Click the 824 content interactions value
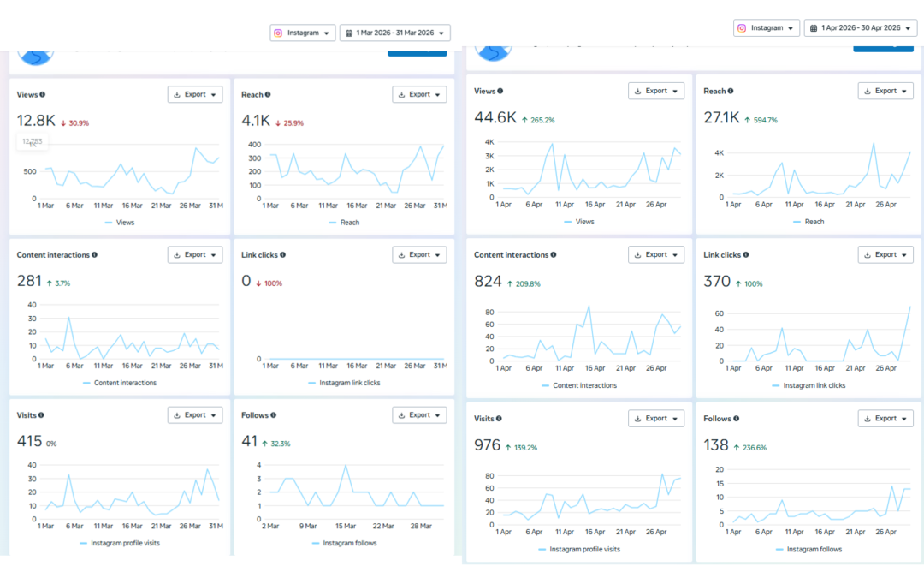 click(488, 282)
